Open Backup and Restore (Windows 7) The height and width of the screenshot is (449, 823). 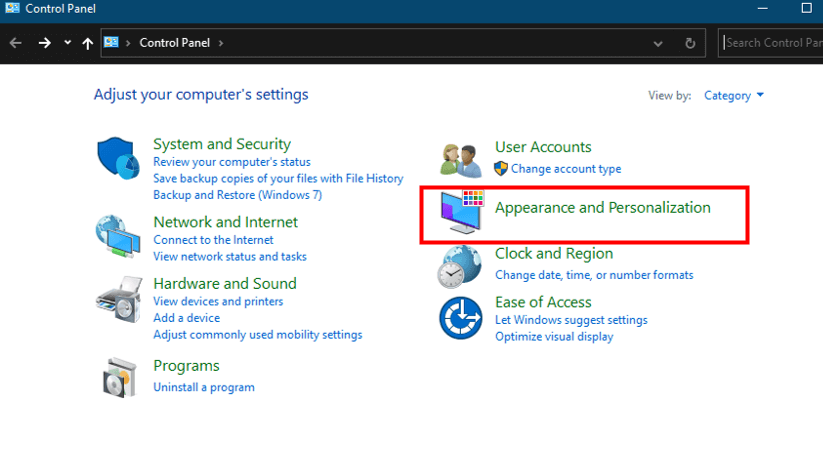click(237, 195)
